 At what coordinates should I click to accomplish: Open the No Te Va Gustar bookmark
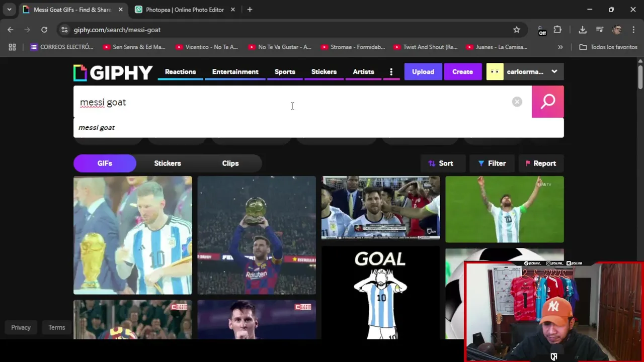pyautogui.click(x=280, y=47)
